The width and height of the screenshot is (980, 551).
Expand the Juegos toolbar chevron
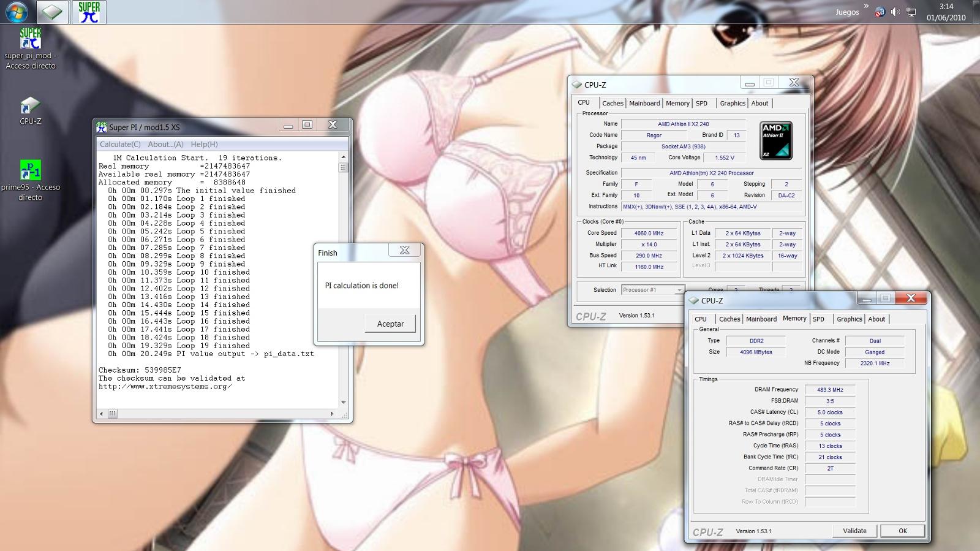(x=866, y=7)
